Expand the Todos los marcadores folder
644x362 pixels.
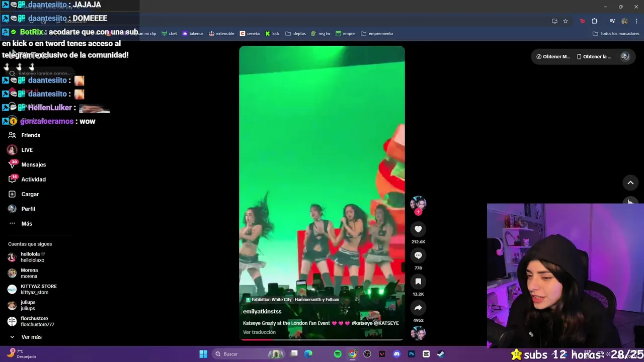click(x=616, y=34)
